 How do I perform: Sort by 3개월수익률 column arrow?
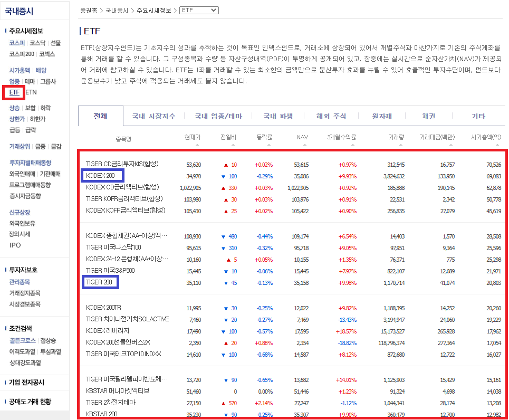click(352, 145)
